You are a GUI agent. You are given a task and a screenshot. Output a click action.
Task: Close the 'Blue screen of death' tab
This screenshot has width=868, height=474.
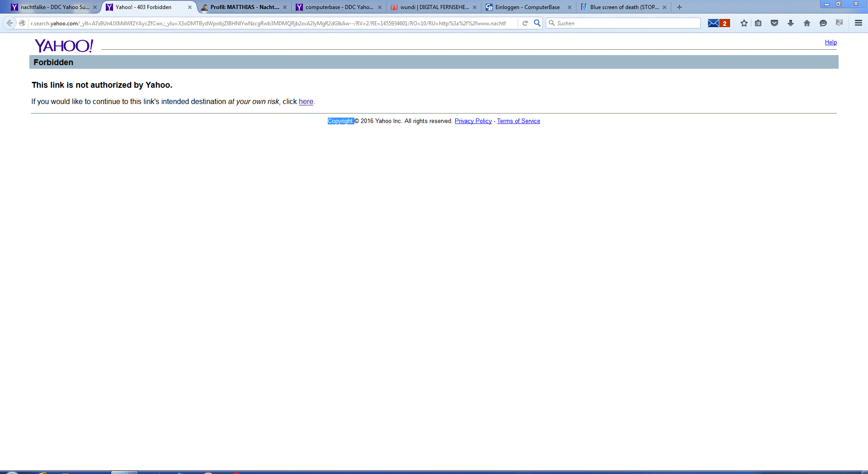click(x=665, y=7)
